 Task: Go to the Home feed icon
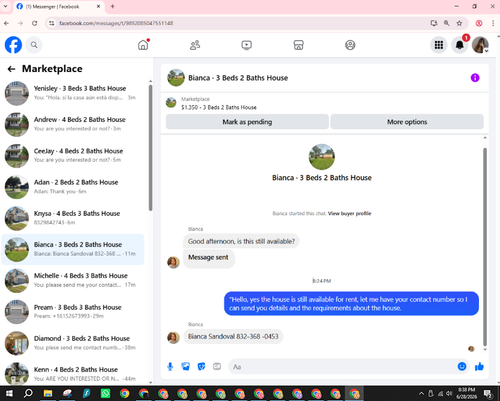[x=143, y=45]
